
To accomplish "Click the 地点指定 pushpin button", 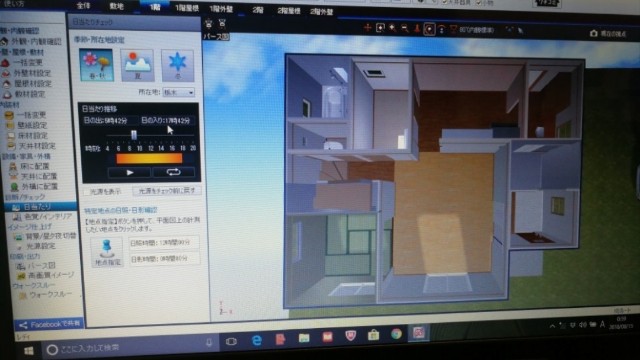I will coord(107,252).
